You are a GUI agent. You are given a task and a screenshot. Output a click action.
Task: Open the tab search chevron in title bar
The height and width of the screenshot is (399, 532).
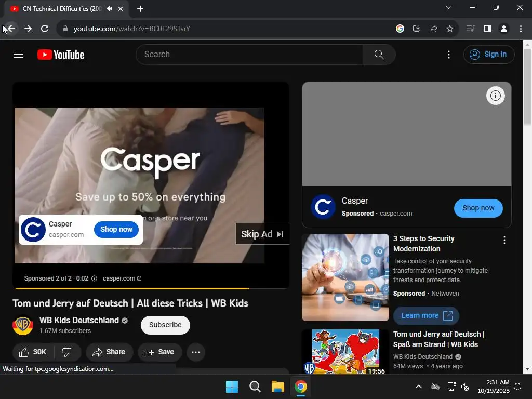[448, 7]
